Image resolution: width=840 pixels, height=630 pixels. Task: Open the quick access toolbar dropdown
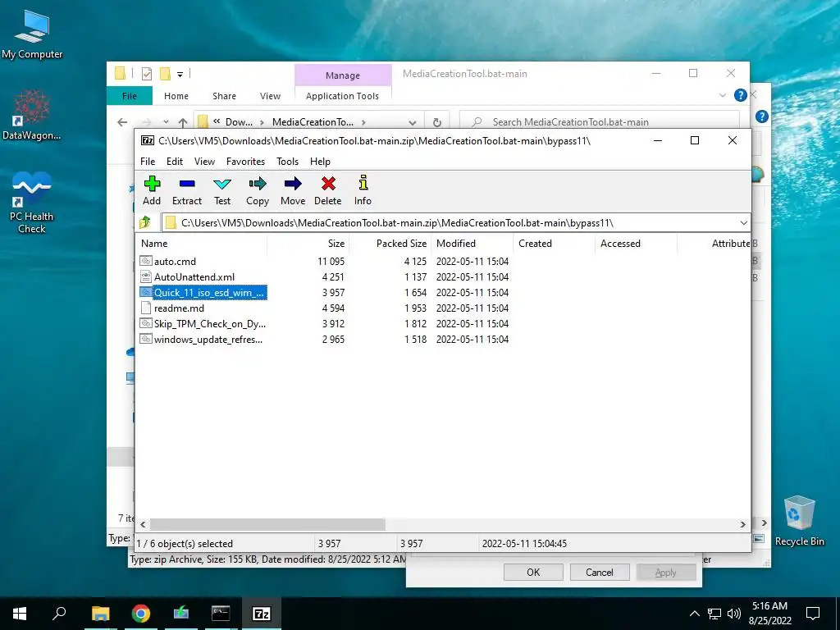click(180, 74)
